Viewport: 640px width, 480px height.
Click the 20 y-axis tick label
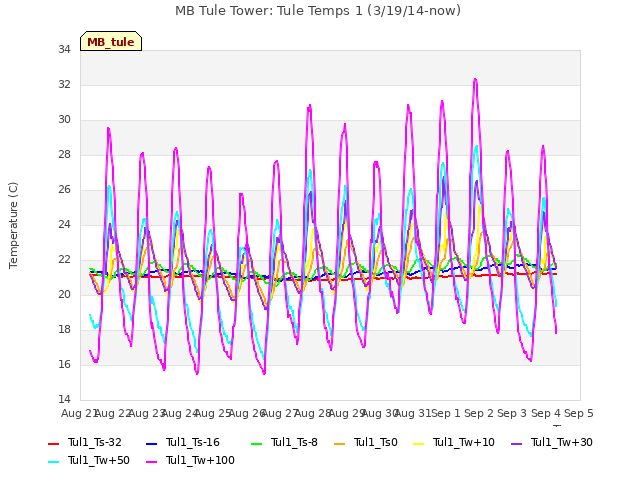(x=64, y=295)
